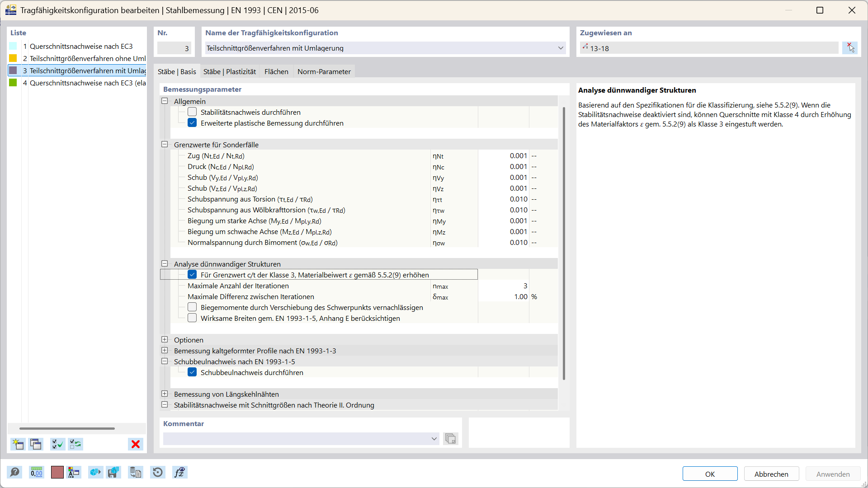Uncheck Erweiterte plastische Bemessung durchführen
The height and width of the screenshot is (488, 868).
[192, 123]
